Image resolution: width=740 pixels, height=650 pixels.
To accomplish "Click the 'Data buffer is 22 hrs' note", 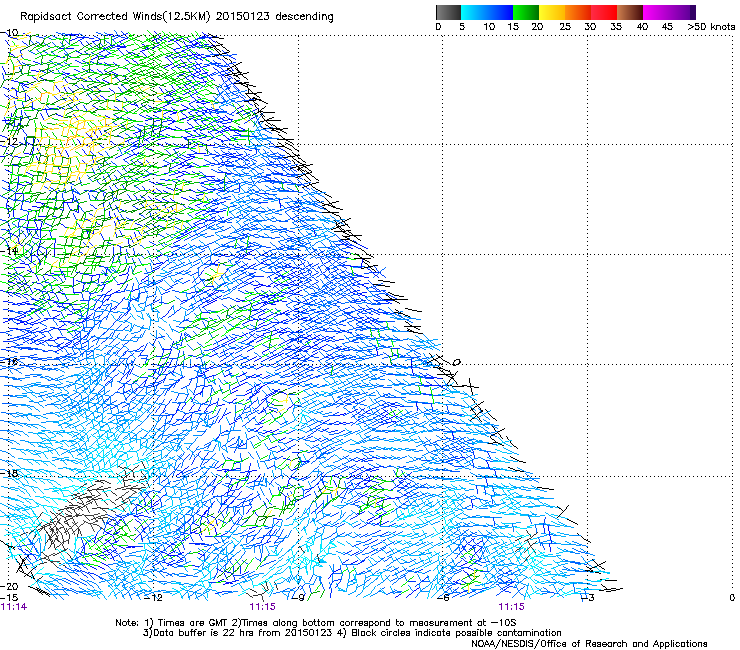I will coord(204,633).
